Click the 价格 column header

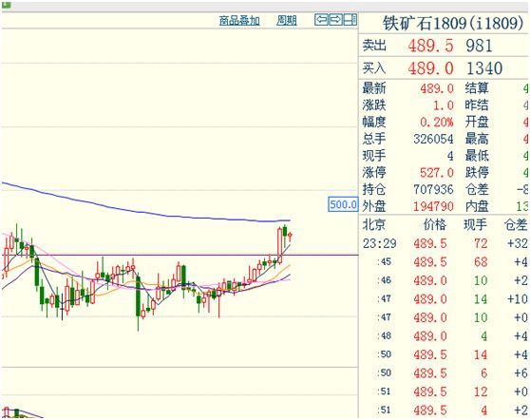(x=435, y=225)
